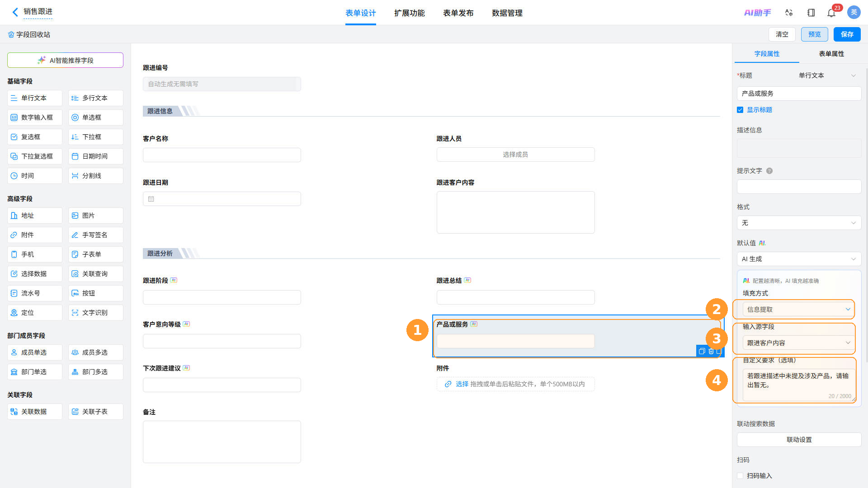This screenshot has height=488, width=868.
Task: Open the 默认值 dropdown showing AI 生成
Action: 799,259
